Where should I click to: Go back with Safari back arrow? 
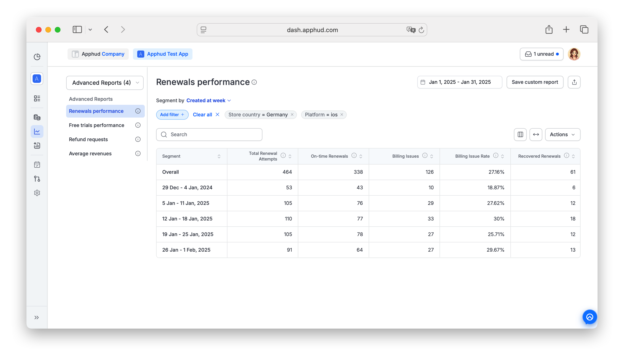106,30
